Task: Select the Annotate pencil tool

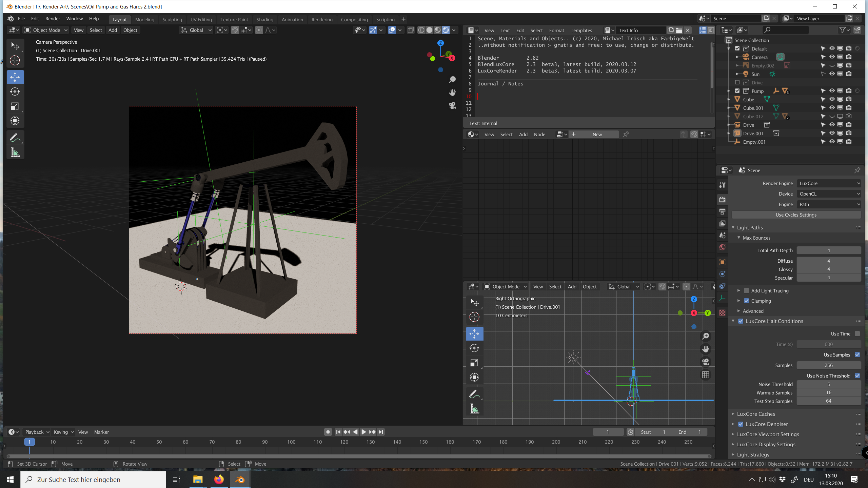Action: point(15,138)
